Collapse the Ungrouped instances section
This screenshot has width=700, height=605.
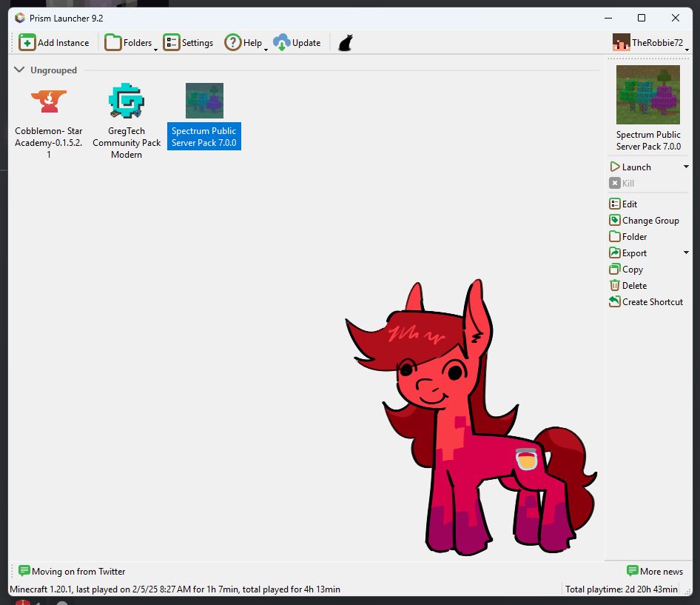click(18, 70)
